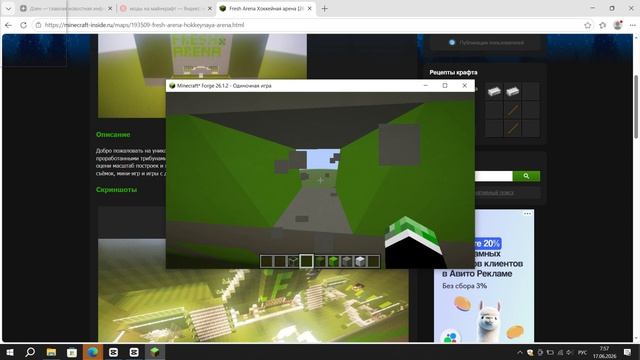
Task: Select the white block hotbar slot
Action: click(360, 261)
